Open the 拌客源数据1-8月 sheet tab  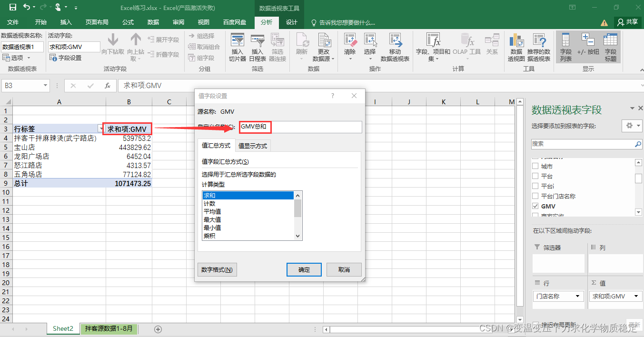tap(109, 328)
